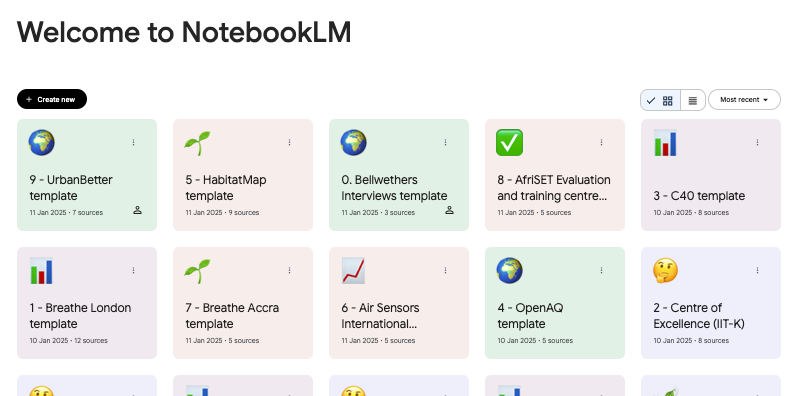
Task: Open three-dot menu on HabitatMap template card
Action: tap(289, 143)
